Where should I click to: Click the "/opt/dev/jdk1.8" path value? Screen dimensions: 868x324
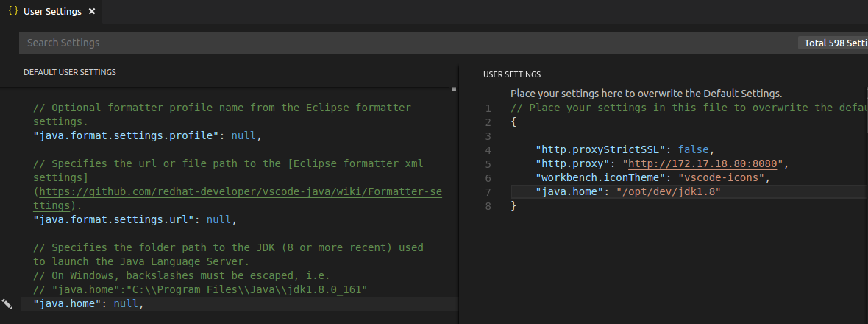[x=669, y=191]
